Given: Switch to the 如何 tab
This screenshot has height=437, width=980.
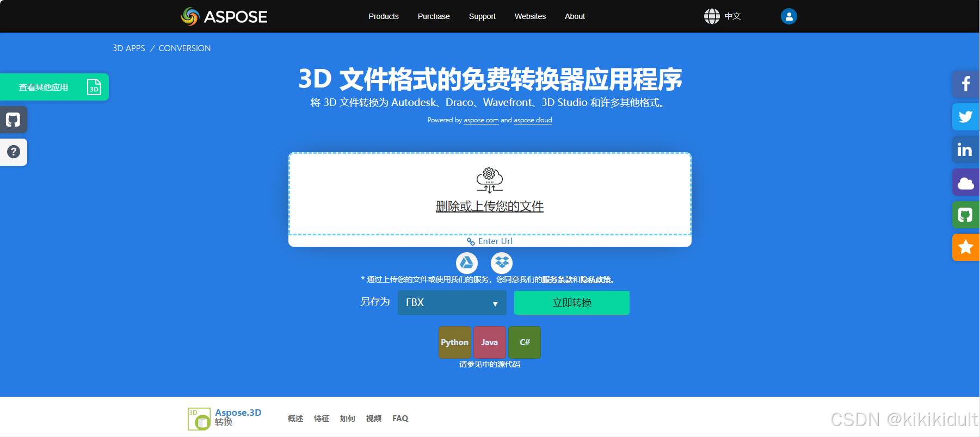Looking at the screenshot, I should point(348,419).
